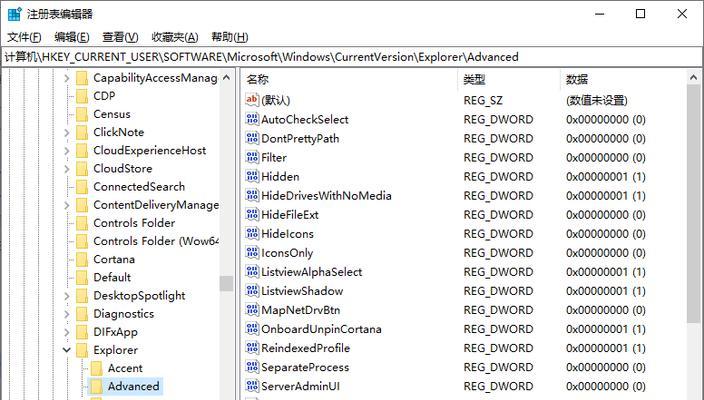The image size is (704, 400).
Task: Expand the CloudStore key
Action: (x=67, y=169)
